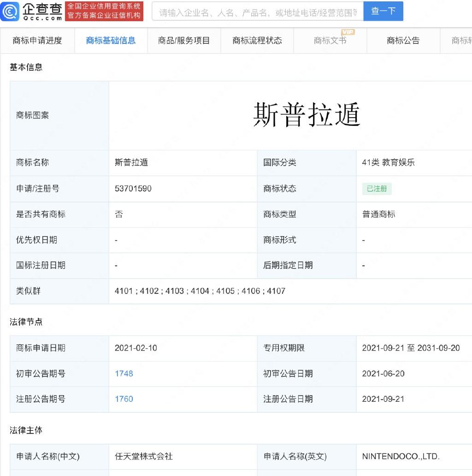Image resolution: width=472 pixels, height=476 pixels.
Task: Click exclusive period 2021-09-21 至 2031-09-20
Action: (x=411, y=348)
